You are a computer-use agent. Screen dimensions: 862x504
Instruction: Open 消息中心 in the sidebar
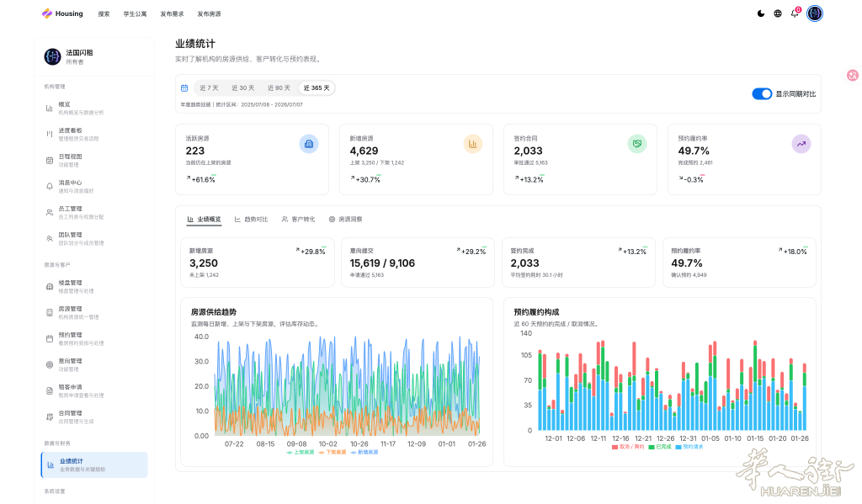94,186
